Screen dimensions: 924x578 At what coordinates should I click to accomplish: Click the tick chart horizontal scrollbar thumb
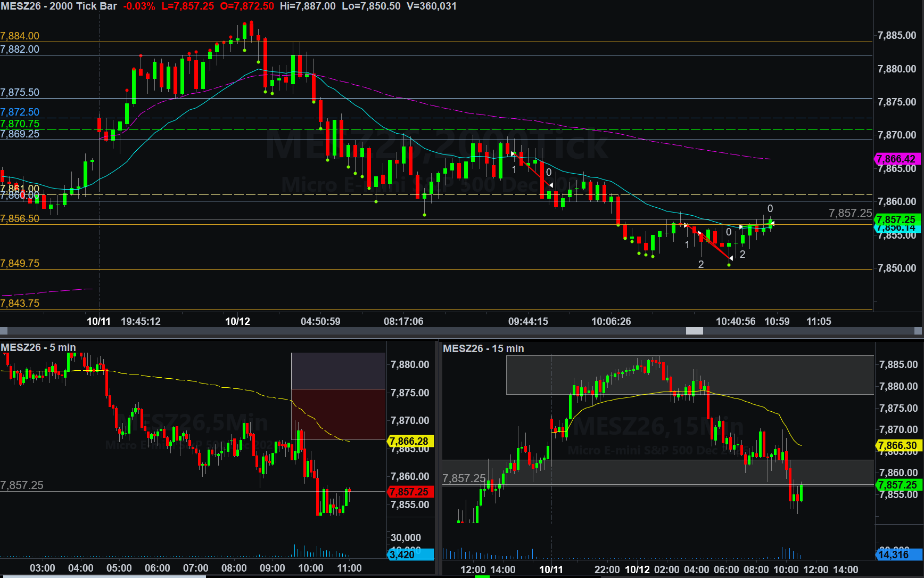pos(694,331)
